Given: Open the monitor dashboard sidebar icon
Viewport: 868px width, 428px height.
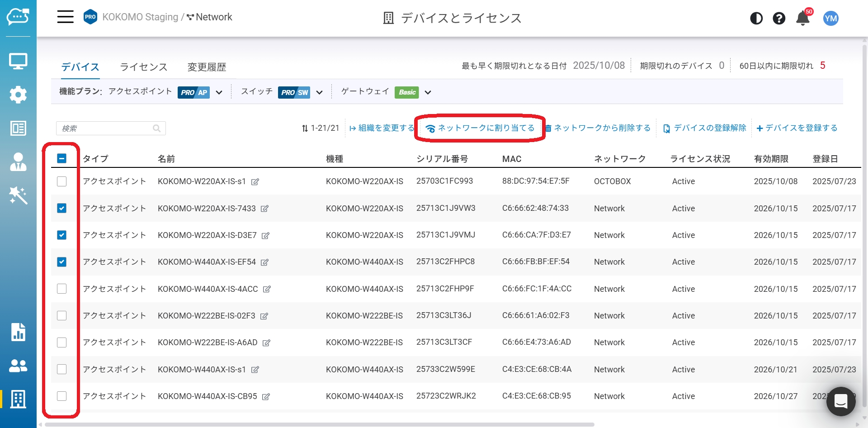Looking at the screenshot, I should coord(18,61).
